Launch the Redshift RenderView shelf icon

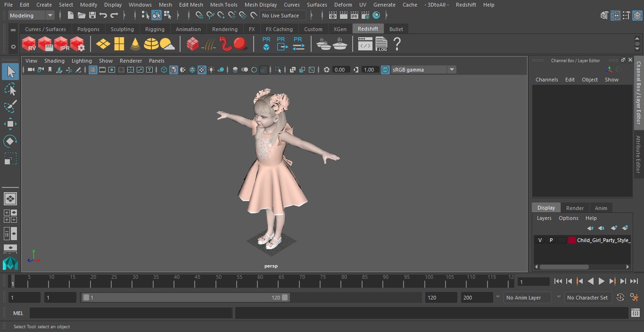point(29,44)
